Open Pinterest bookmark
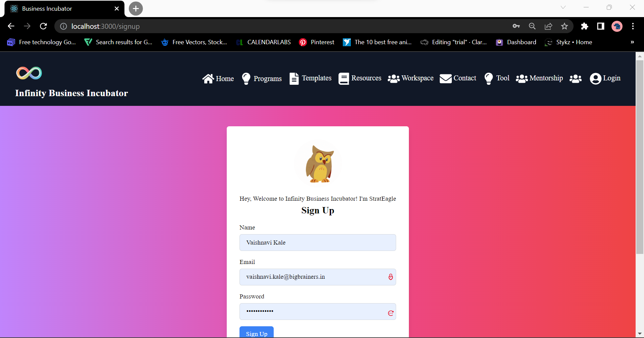644x338 pixels. click(317, 42)
